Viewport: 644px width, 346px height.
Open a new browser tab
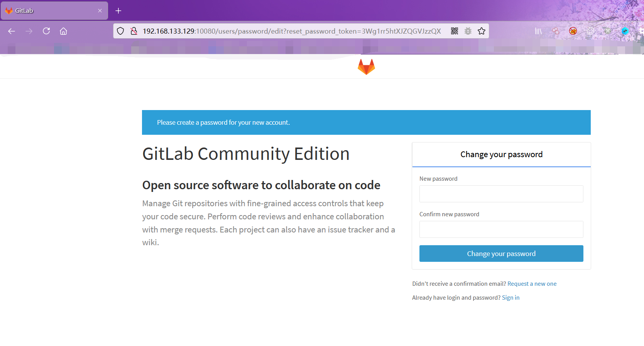click(x=118, y=11)
